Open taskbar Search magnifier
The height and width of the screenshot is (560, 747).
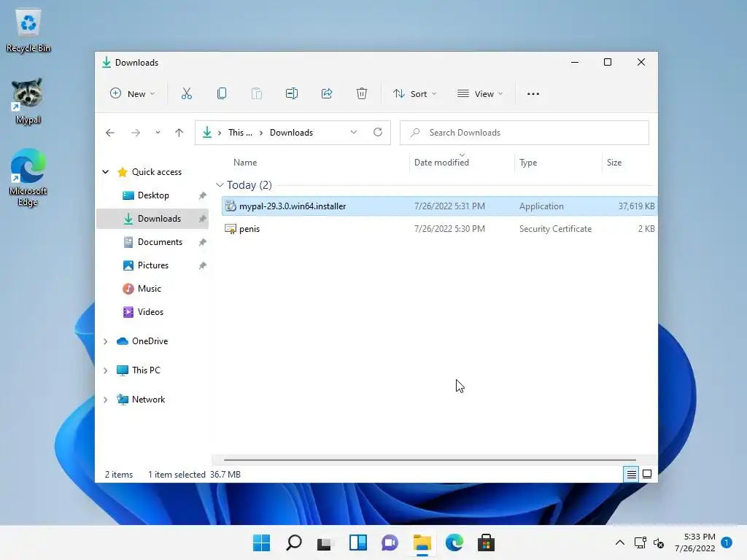[294, 542]
